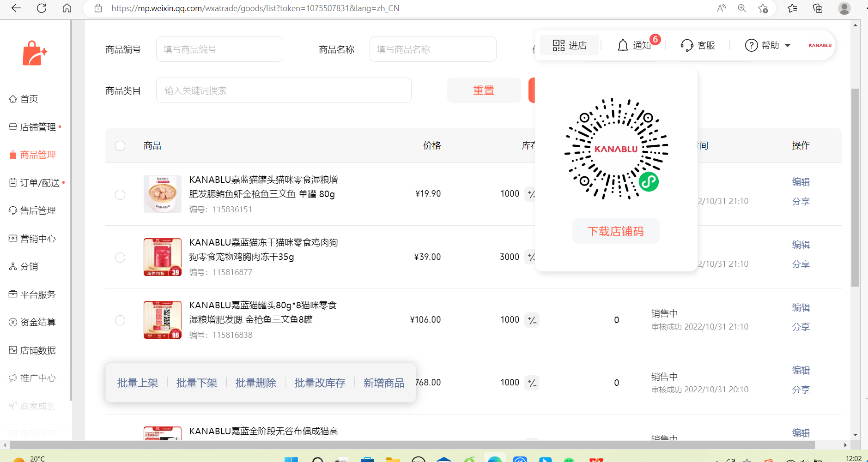
Task: Focus the 商品名称 input field
Action: 433,49
